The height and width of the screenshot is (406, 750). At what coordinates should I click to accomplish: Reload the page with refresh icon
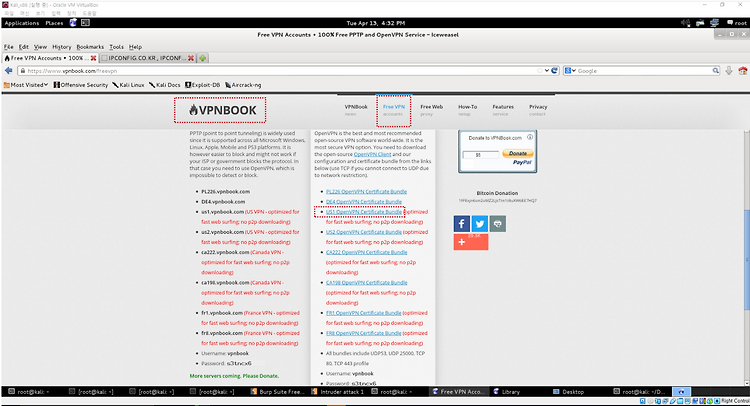(x=555, y=71)
